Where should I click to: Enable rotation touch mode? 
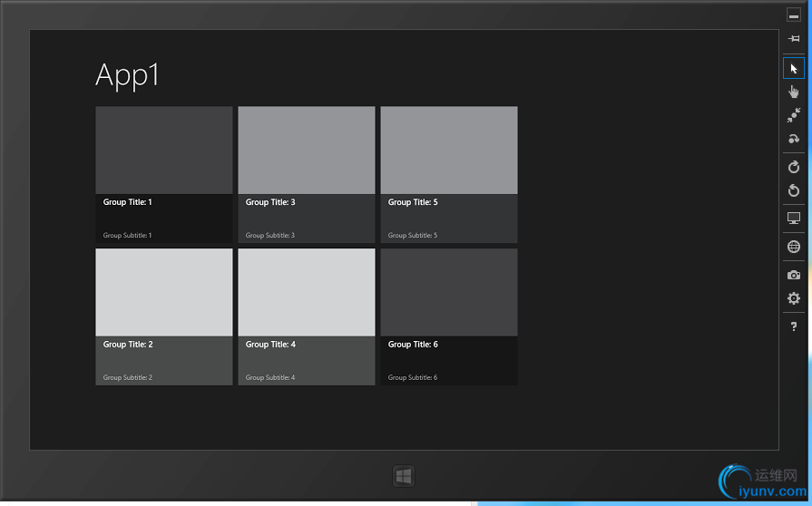[x=793, y=139]
